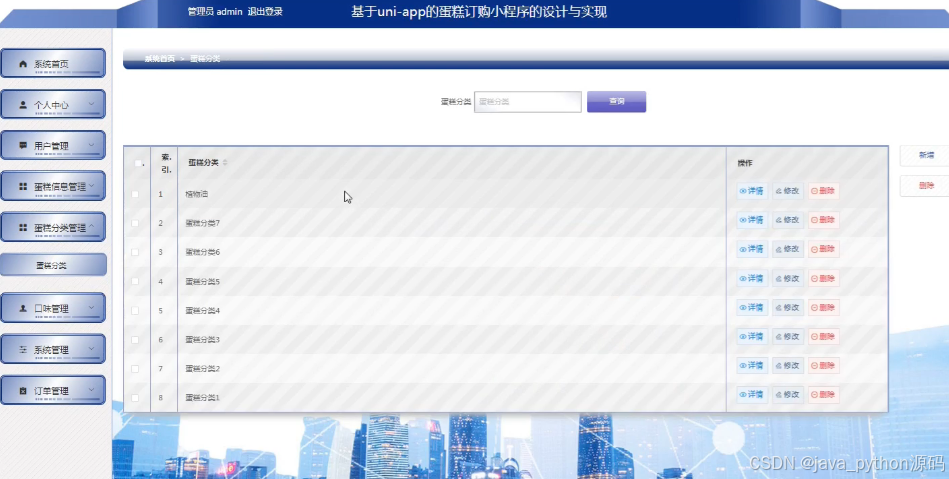949x479 pixels.
Task: Click eye 详情 icon in row 1
Action: click(x=743, y=191)
